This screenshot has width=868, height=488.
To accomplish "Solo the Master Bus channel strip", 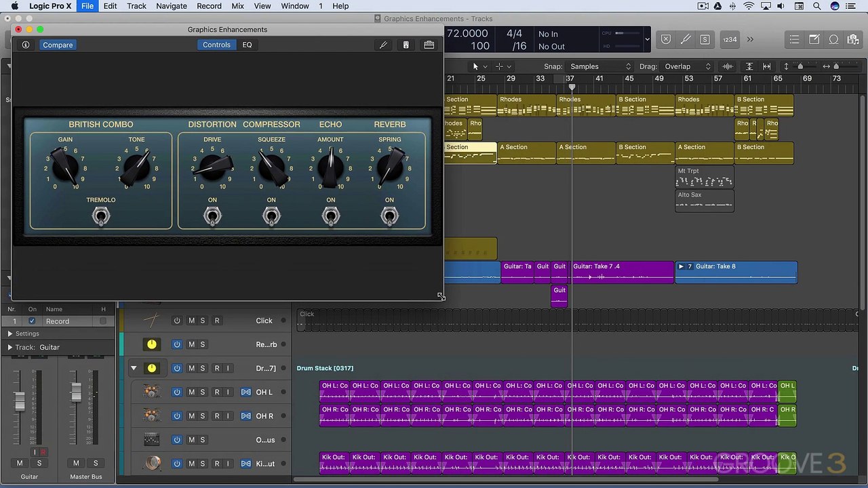I will [96, 463].
